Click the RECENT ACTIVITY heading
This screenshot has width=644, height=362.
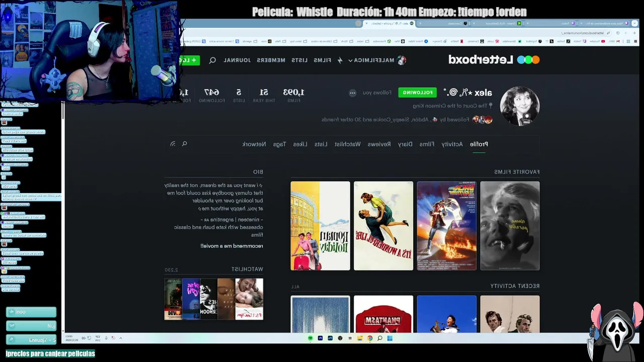pyautogui.click(x=515, y=286)
